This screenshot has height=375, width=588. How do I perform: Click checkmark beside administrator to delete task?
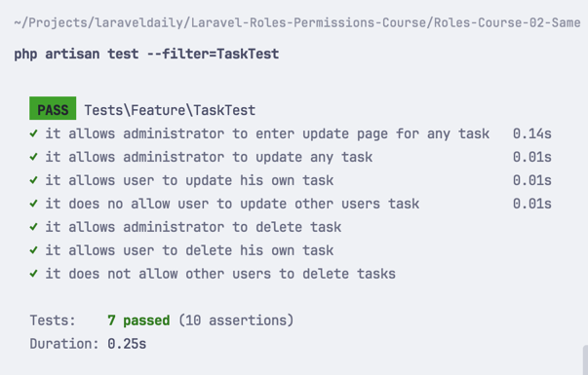34,227
